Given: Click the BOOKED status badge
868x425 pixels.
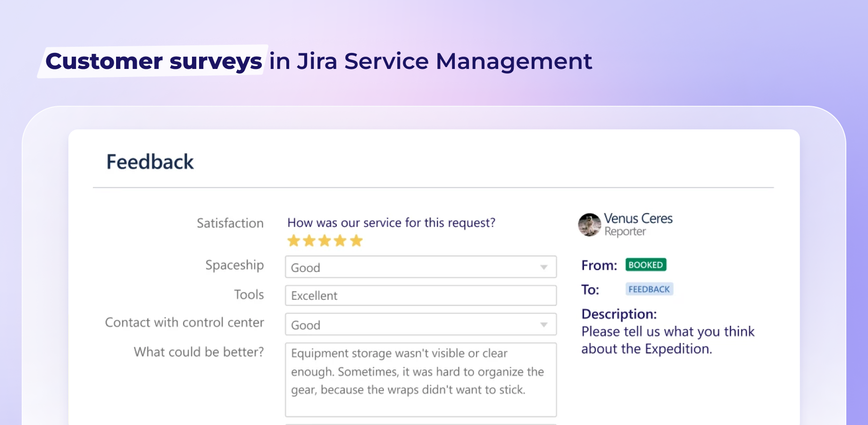Looking at the screenshot, I should pos(646,265).
